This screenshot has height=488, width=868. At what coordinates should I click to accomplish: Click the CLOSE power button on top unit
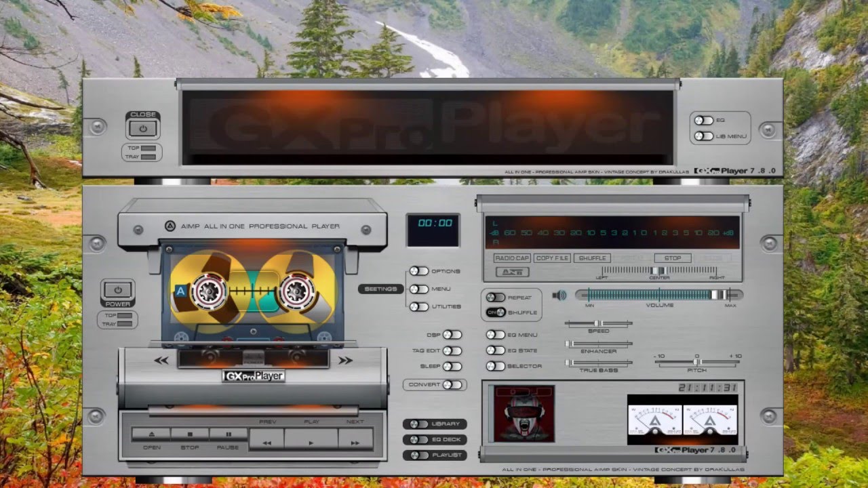coord(142,129)
